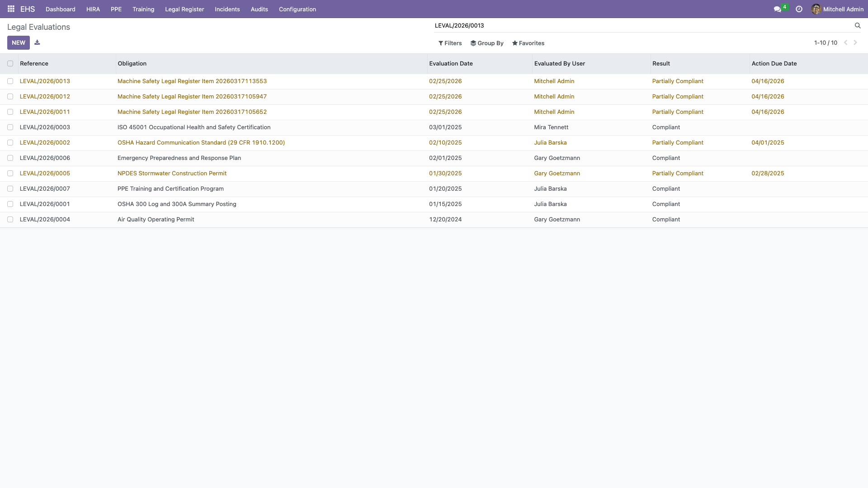Open the chat messages icon
The image size is (868, 488).
[777, 9]
